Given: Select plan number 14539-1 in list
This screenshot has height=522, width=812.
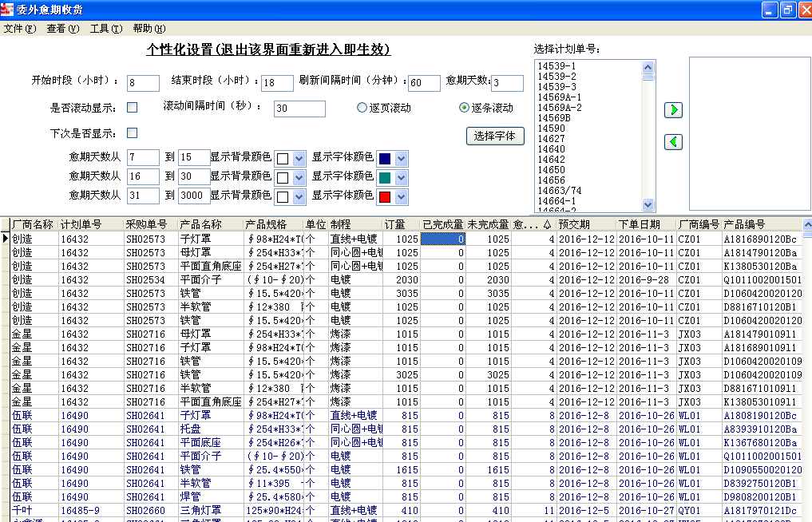Looking at the screenshot, I should click(x=557, y=65).
